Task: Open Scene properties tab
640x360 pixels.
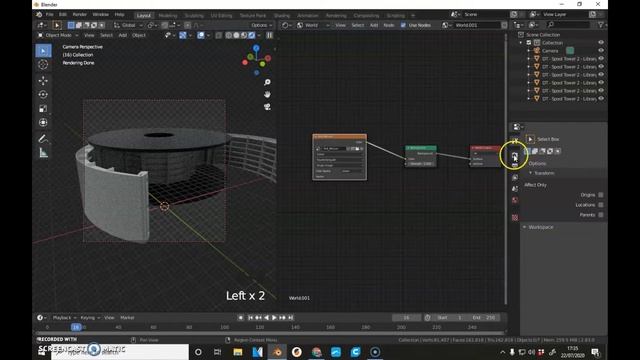Action: (x=515, y=189)
